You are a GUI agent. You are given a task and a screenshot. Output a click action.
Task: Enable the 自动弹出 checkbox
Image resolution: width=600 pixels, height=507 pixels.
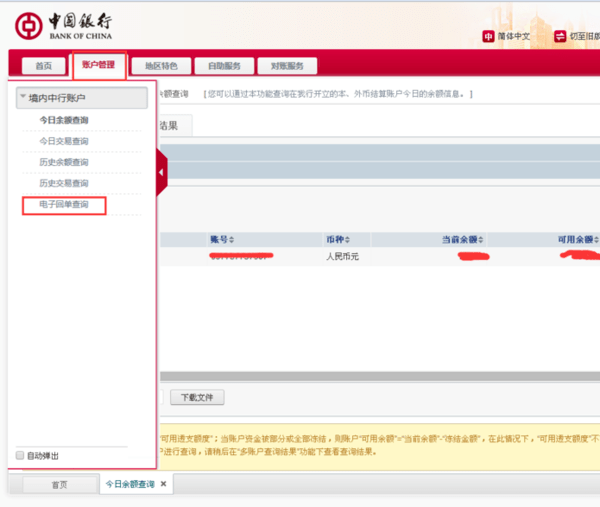pyautogui.click(x=20, y=456)
